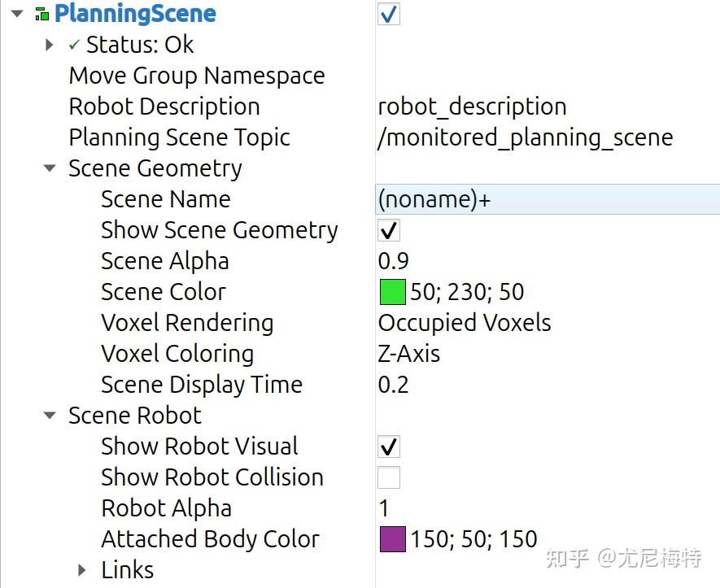The image size is (720, 588).
Task: Edit the Scene Name (noname)+ field
Action: click(x=548, y=199)
